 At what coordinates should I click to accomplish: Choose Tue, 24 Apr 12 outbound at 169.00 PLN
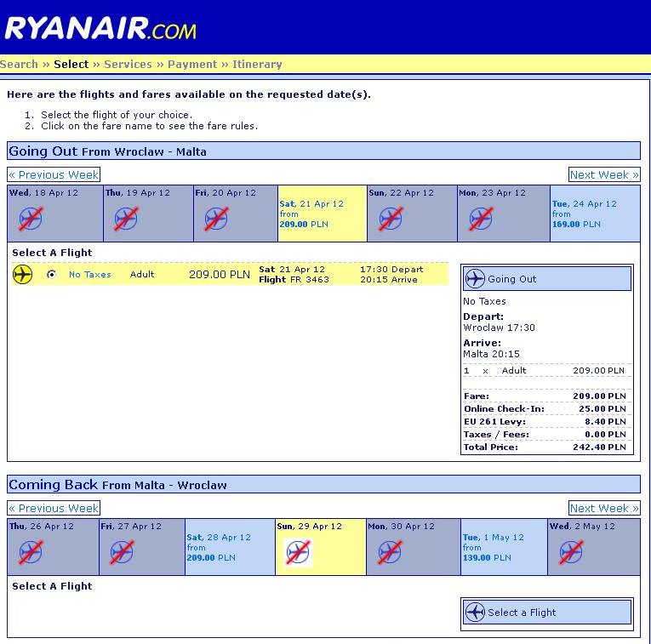tap(595, 214)
